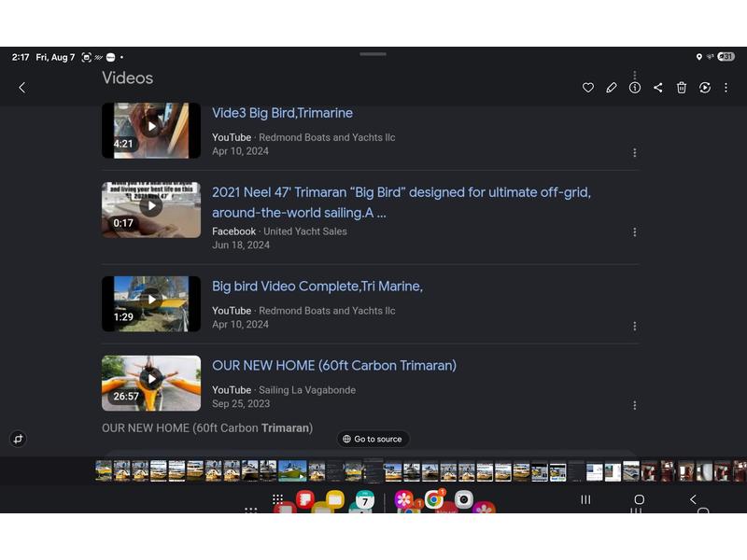Screen dimensions: 747x560
Task: Tap the Jun 18, 2024 date text
Action: coord(241,245)
